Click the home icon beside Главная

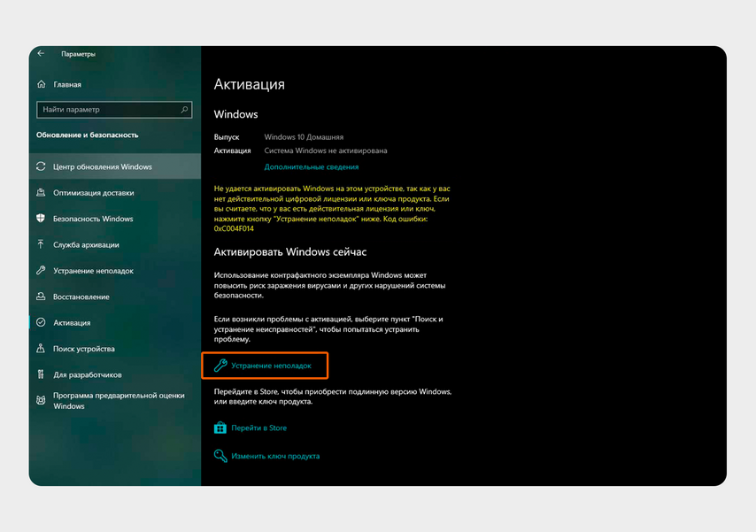pos(42,84)
